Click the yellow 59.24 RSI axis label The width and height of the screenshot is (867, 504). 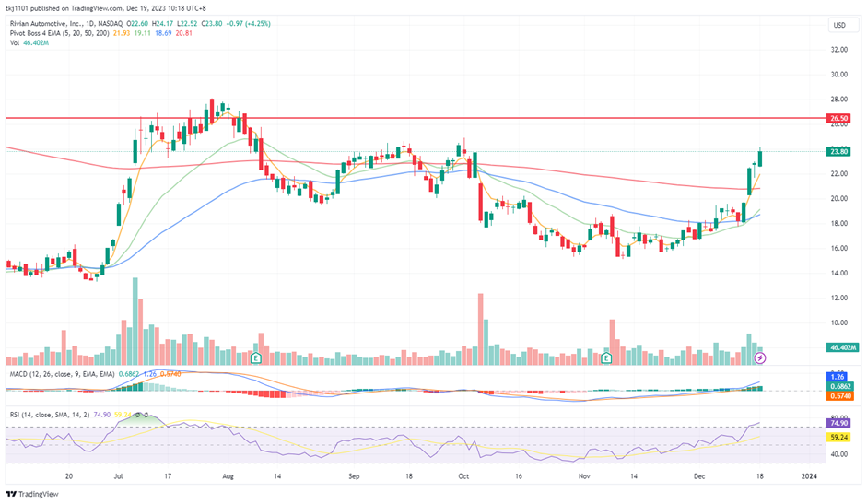click(839, 439)
